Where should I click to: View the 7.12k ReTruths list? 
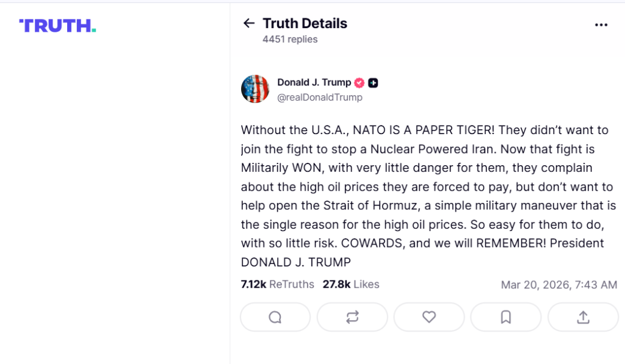coord(278,284)
